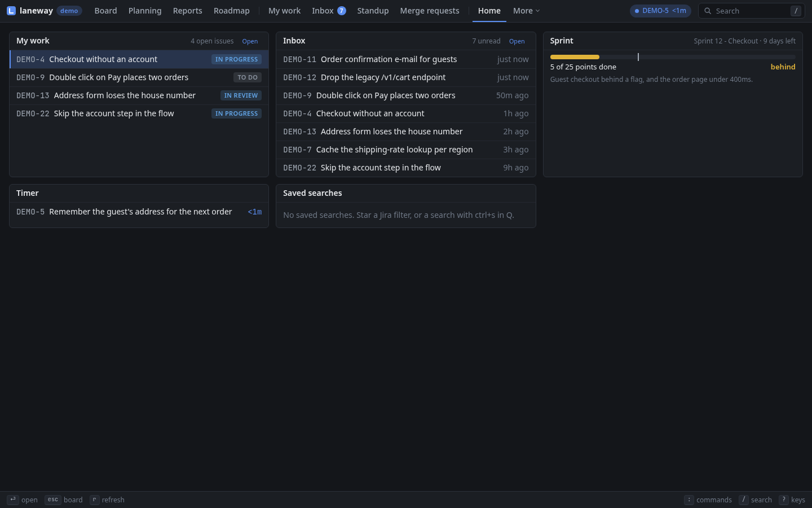Click the <1m elapsed time in Timer panel

(x=254, y=212)
